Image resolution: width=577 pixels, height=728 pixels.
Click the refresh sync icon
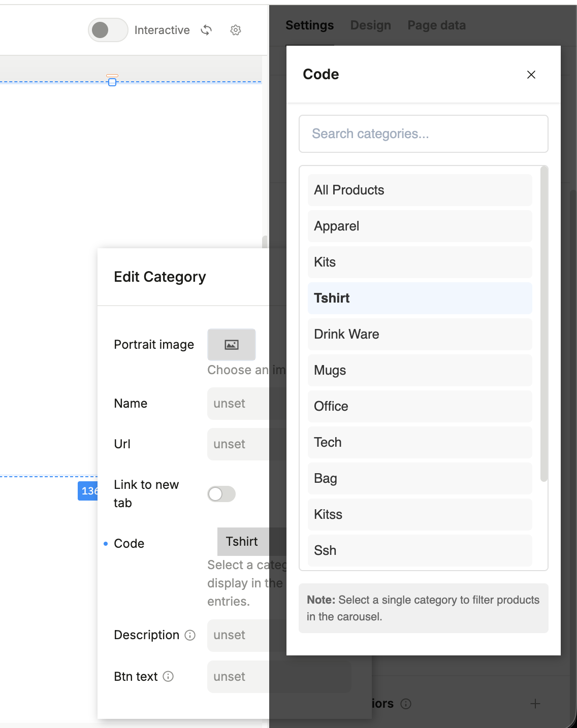tap(206, 30)
